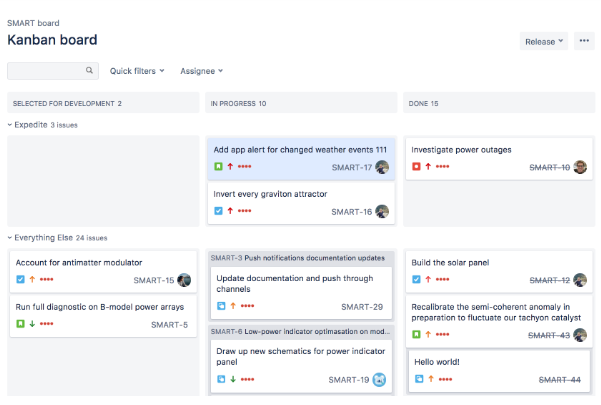This screenshot has width=601, height=405.
Task: Click task type icon on SMART-16
Action: coord(218,211)
